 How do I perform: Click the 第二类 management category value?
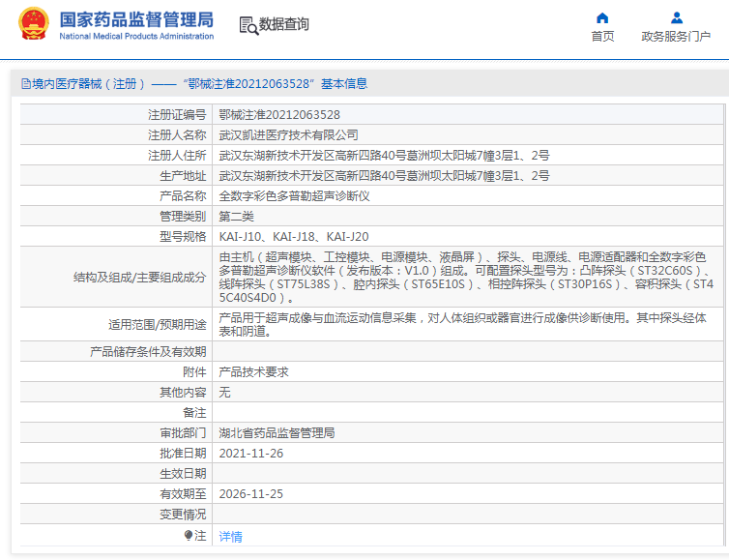coord(236,217)
